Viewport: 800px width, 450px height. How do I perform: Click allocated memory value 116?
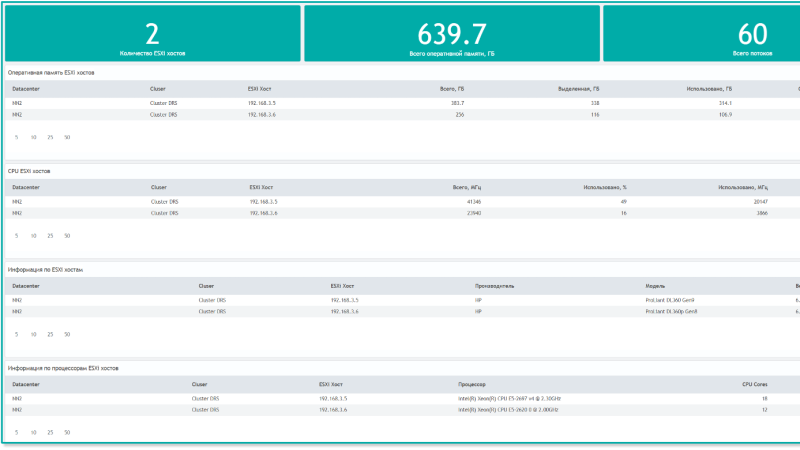(595, 115)
